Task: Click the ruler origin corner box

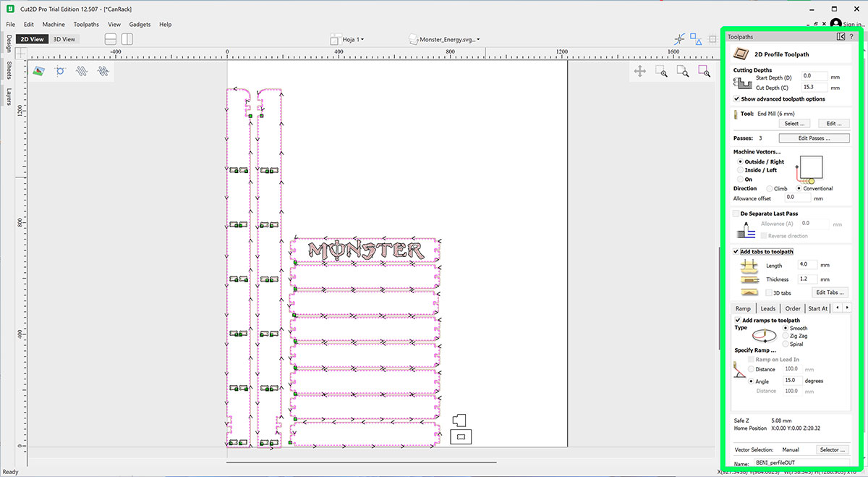Action: coord(21,53)
